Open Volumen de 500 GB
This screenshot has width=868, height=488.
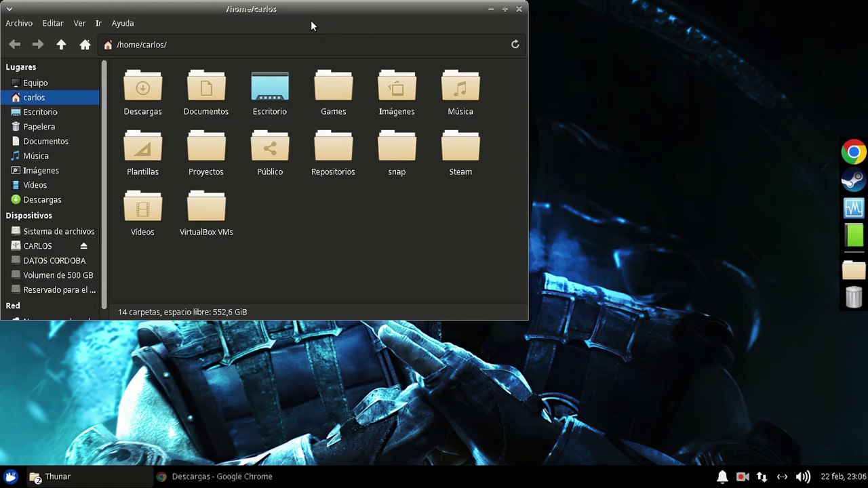pyautogui.click(x=50, y=275)
